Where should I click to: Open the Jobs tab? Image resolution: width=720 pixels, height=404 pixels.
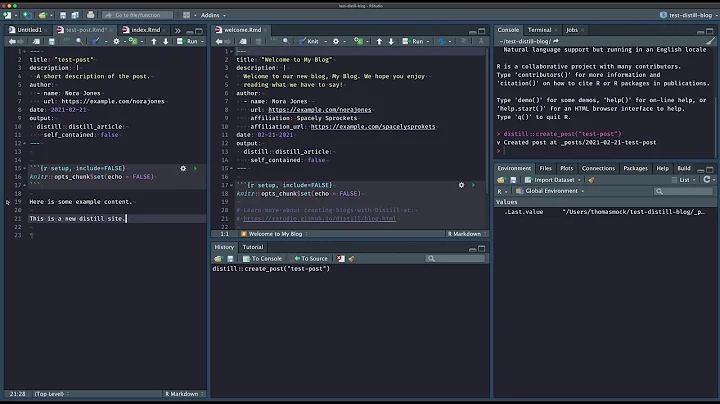[x=572, y=30]
